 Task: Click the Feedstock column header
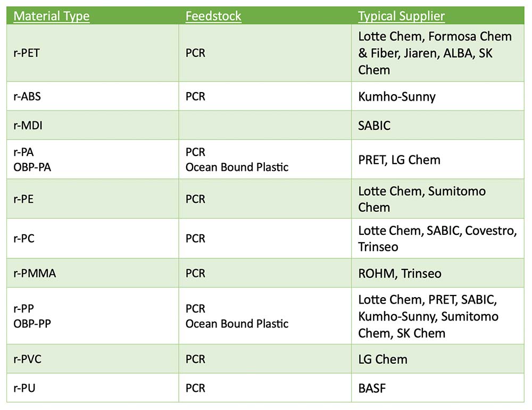pyautogui.click(x=213, y=16)
